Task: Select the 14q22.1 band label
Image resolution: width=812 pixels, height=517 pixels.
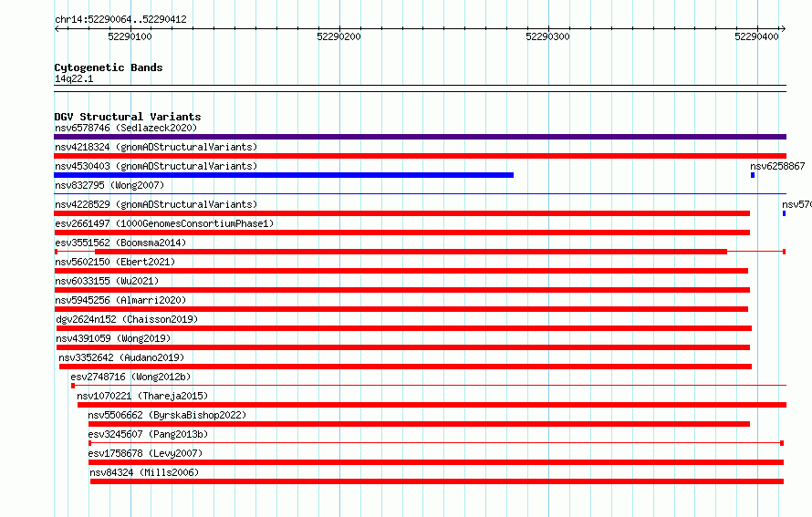Action: [74, 78]
